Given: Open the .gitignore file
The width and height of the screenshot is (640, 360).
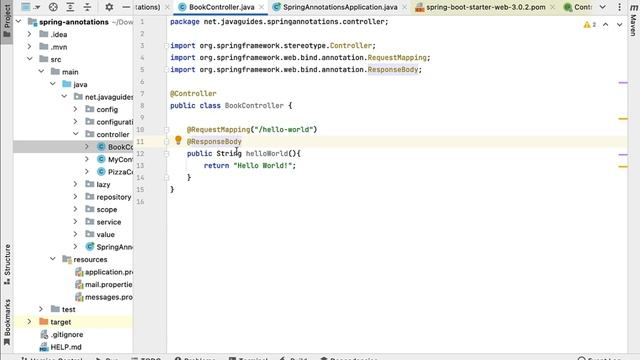Looking at the screenshot, I should [62, 334].
